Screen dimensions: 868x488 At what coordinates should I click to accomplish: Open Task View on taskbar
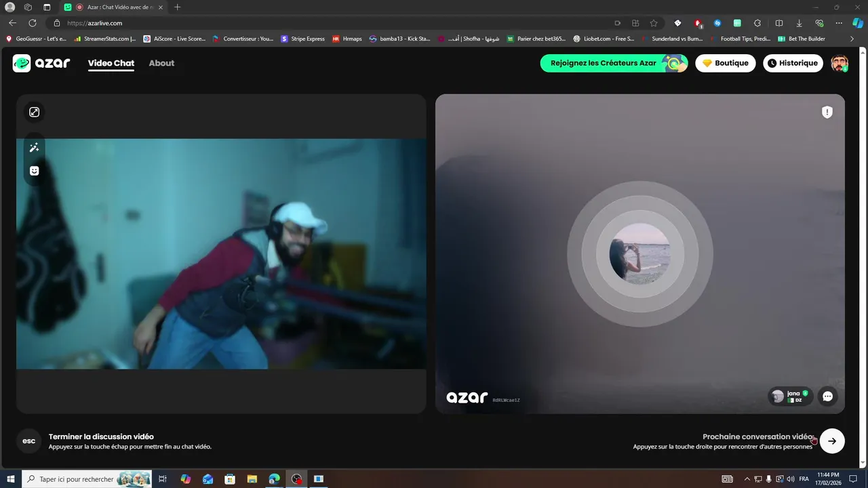pos(163,479)
